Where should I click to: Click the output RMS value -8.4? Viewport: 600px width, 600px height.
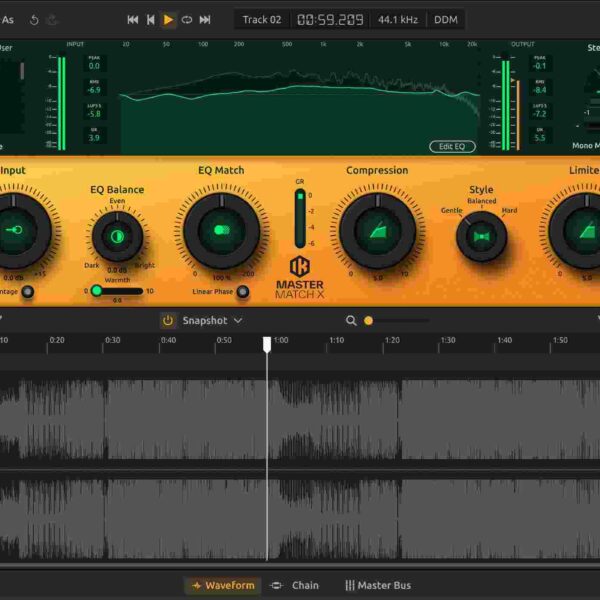tap(540, 90)
